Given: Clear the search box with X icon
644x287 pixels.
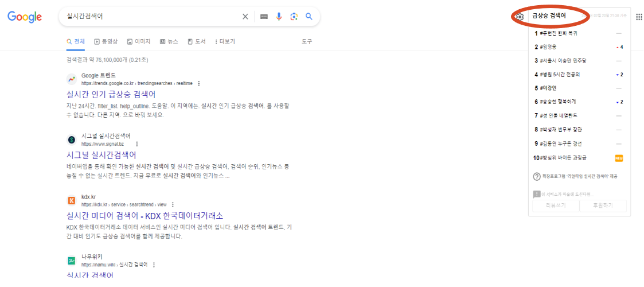Looking at the screenshot, I should click(245, 17).
